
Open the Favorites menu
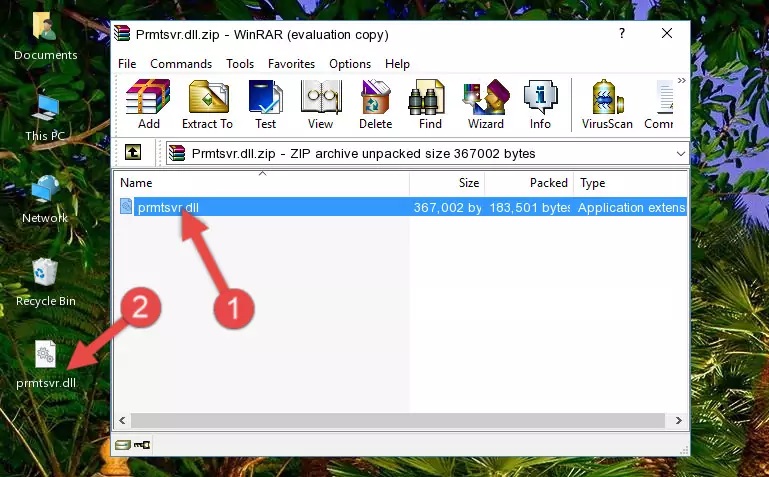(x=291, y=64)
